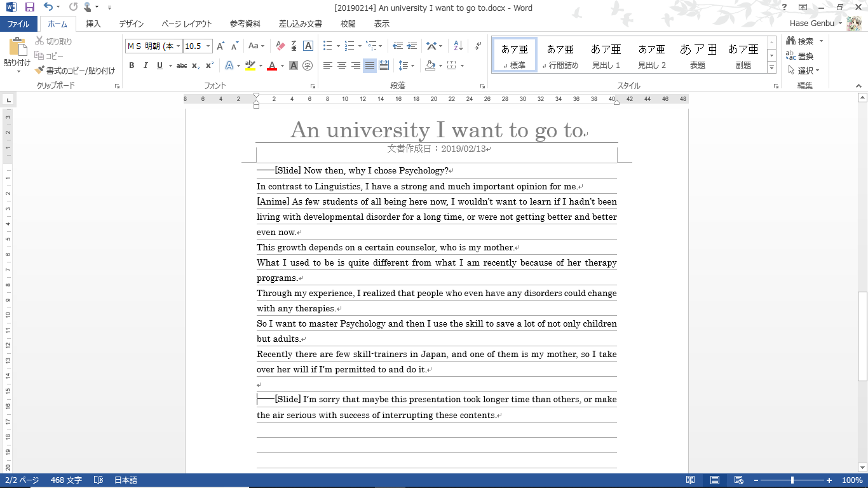This screenshot has height=488, width=868.
Task: Select the Center alignment icon
Action: [x=342, y=65]
